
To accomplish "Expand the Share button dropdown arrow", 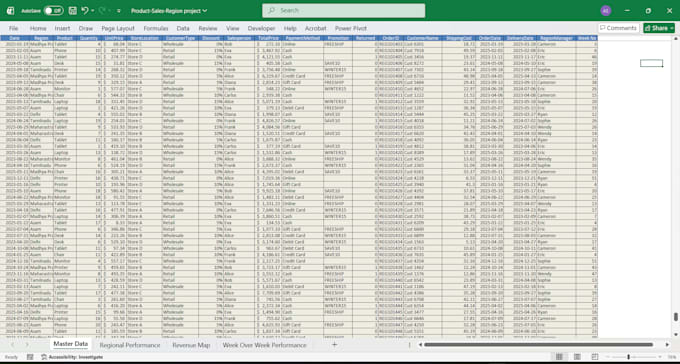I will [672, 28].
